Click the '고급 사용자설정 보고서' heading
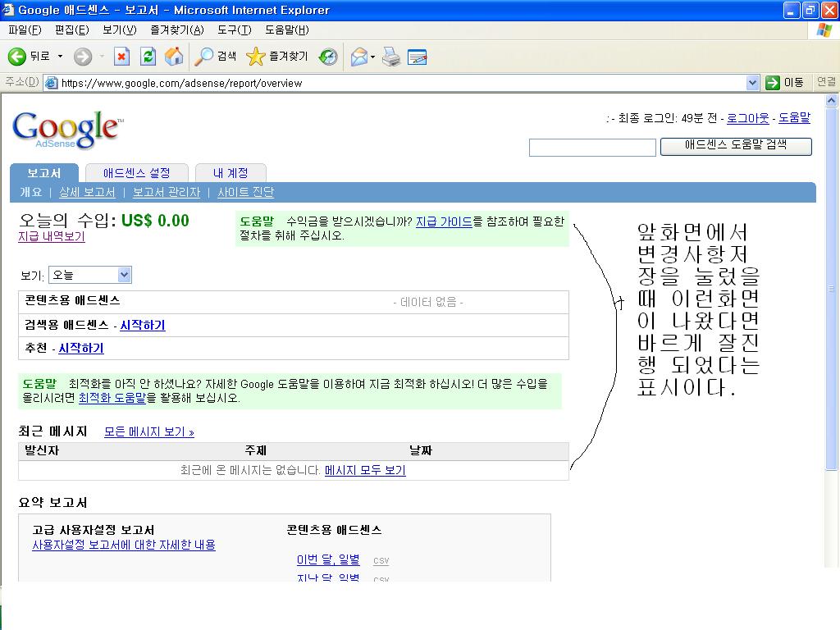Screen dimensions: 840x630 94,530
